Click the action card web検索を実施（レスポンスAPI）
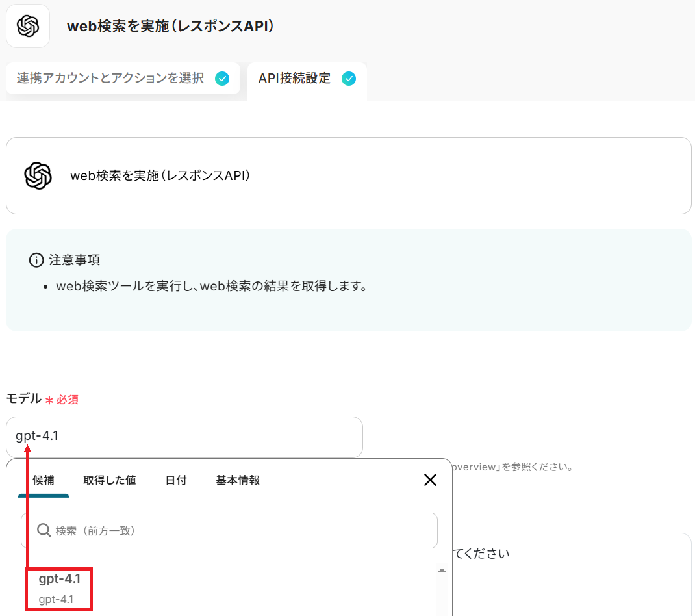Viewport: 695px width, 616px height. coord(348,175)
